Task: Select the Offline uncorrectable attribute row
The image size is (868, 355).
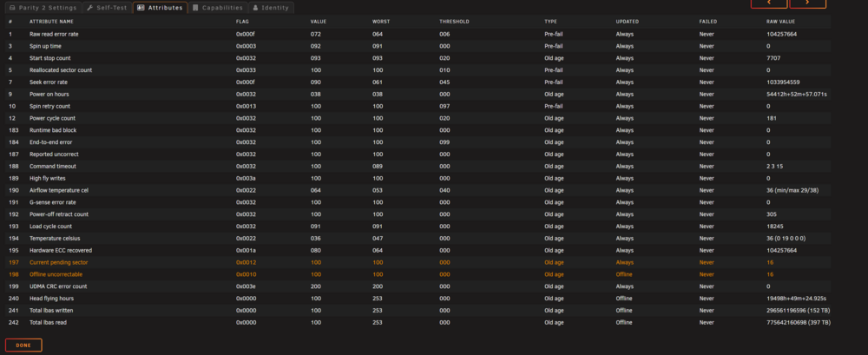Action: (x=418, y=274)
